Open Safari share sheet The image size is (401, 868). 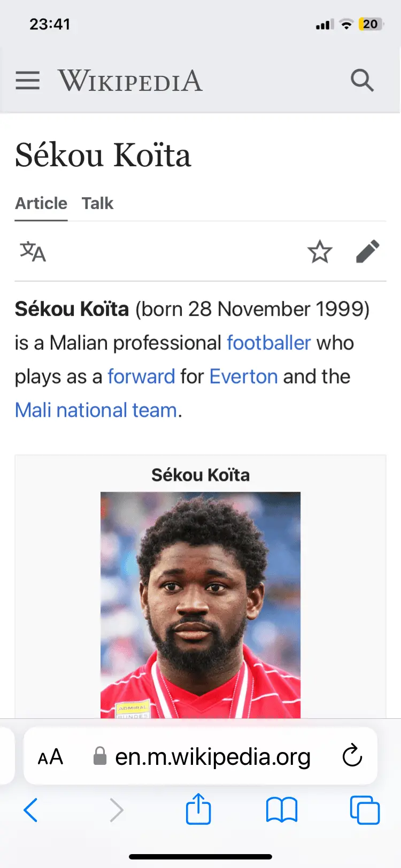pyautogui.click(x=198, y=809)
